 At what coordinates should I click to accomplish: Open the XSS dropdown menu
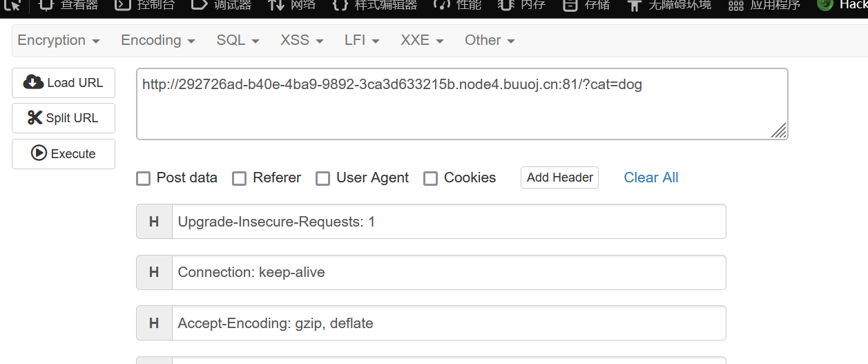pyautogui.click(x=302, y=40)
